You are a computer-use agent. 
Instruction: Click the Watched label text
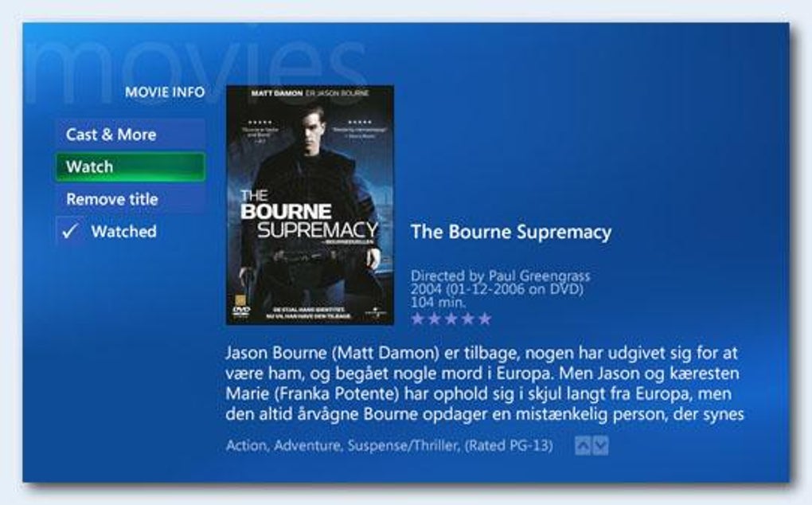123,232
